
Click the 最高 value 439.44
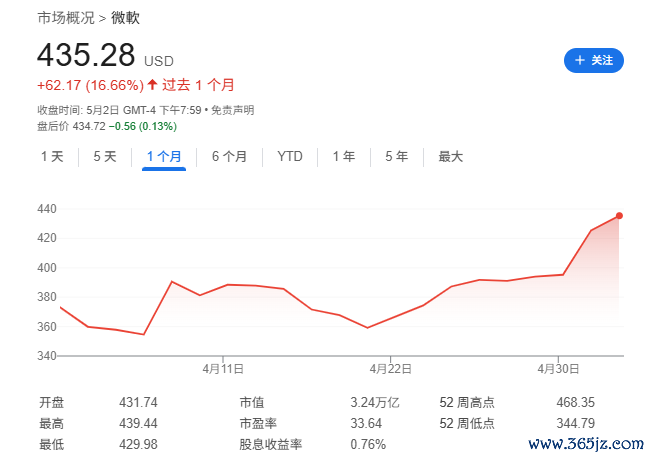[138, 423]
